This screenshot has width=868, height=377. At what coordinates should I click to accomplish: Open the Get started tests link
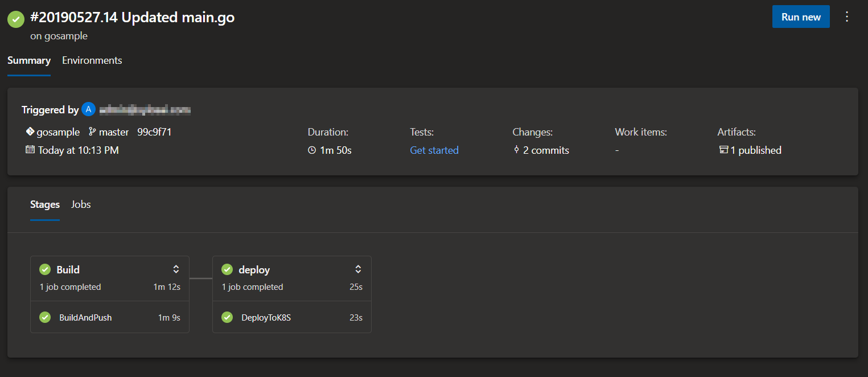(x=434, y=150)
